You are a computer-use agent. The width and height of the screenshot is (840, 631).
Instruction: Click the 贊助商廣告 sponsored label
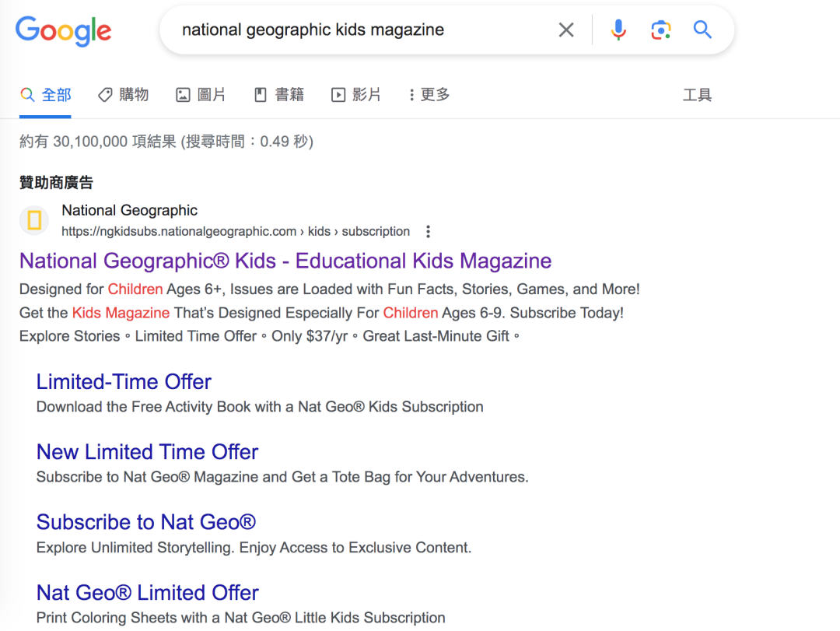[x=56, y=183]
